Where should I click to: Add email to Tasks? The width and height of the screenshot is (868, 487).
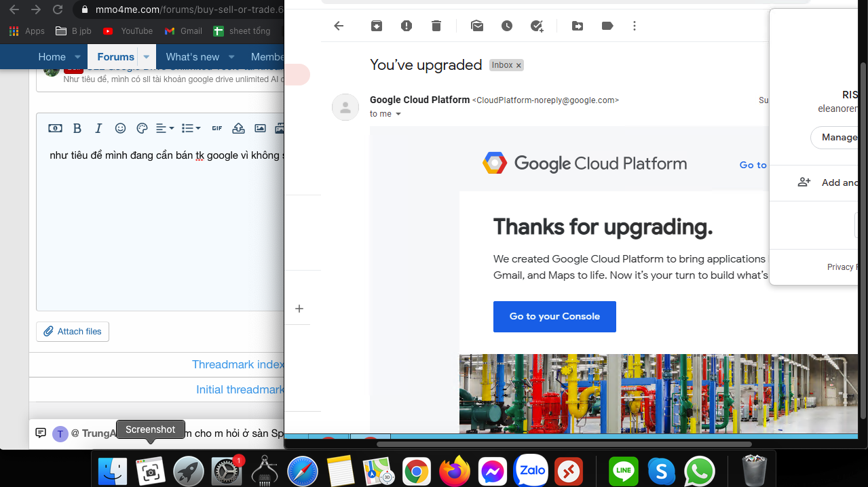pos(537,26)
